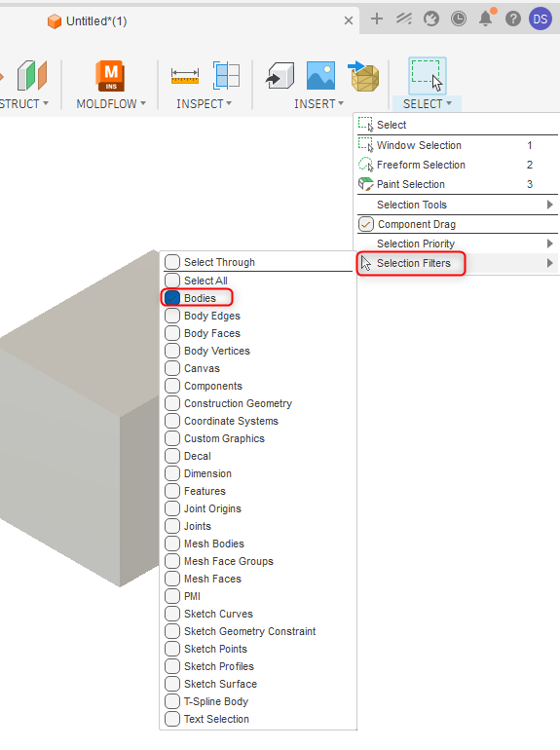Enable the Mesh Face Groups filter
Viewport: 560px width, 750px height.
pyautogui.click(x=172, y=561)
